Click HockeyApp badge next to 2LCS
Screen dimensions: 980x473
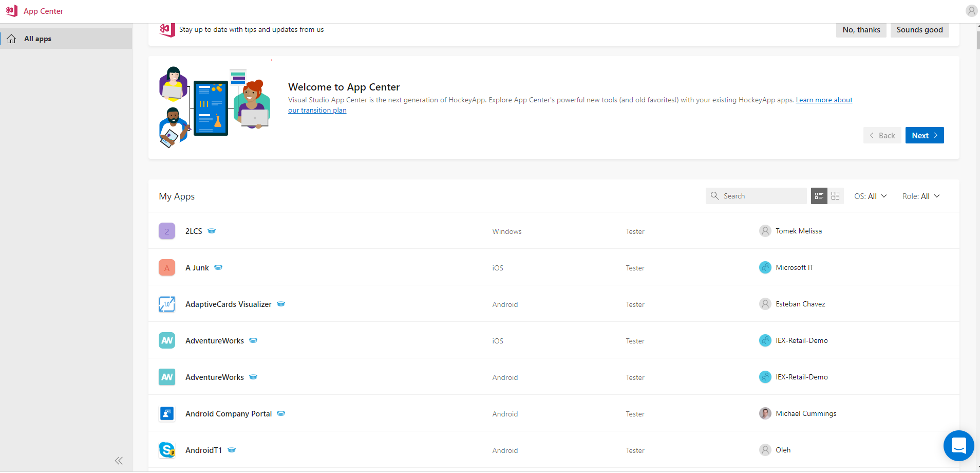click(x=212, y=231)
